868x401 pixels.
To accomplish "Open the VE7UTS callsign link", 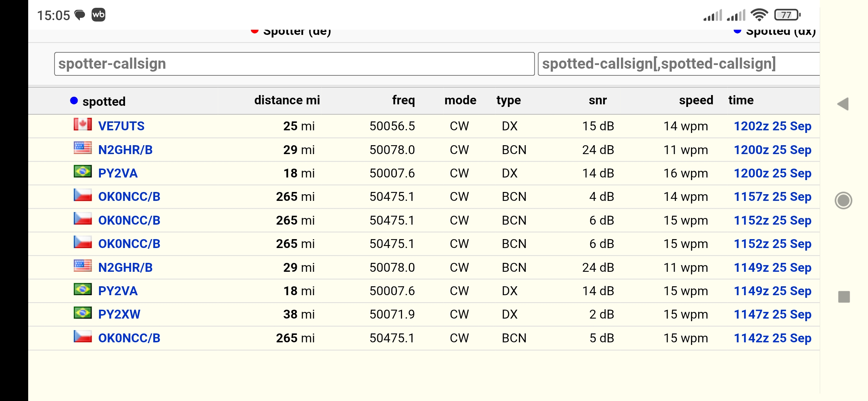I will [121, 126].
